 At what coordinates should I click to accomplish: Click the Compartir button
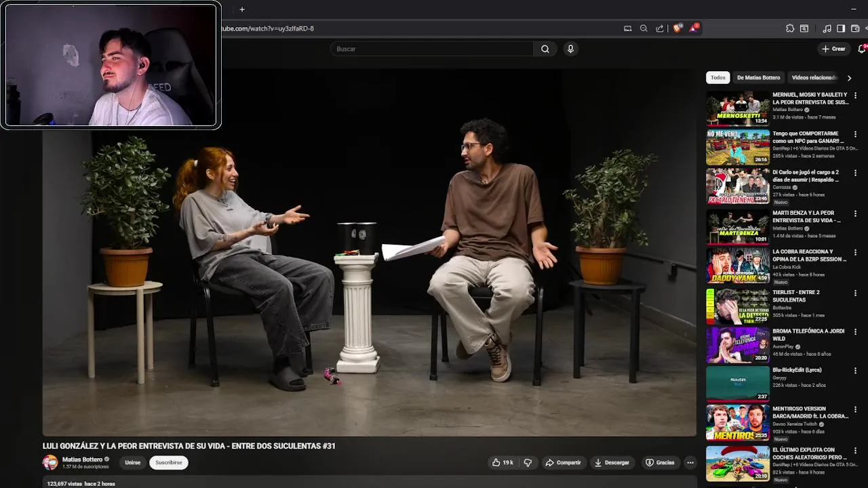(564, 462)
